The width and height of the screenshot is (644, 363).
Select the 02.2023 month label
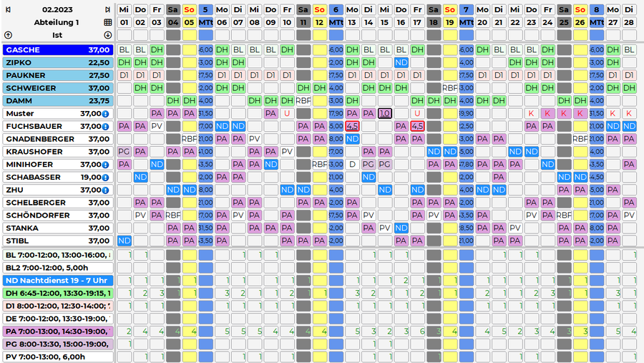[57, 10]
